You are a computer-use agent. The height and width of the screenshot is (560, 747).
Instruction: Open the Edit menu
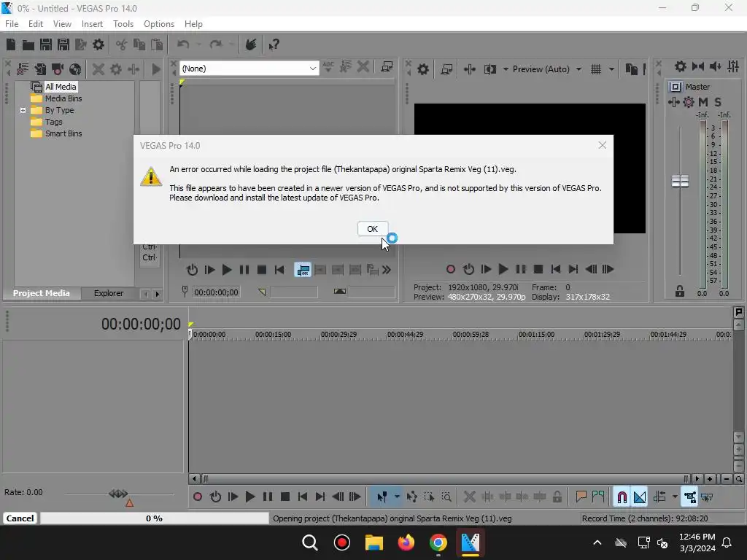point(36,24)
